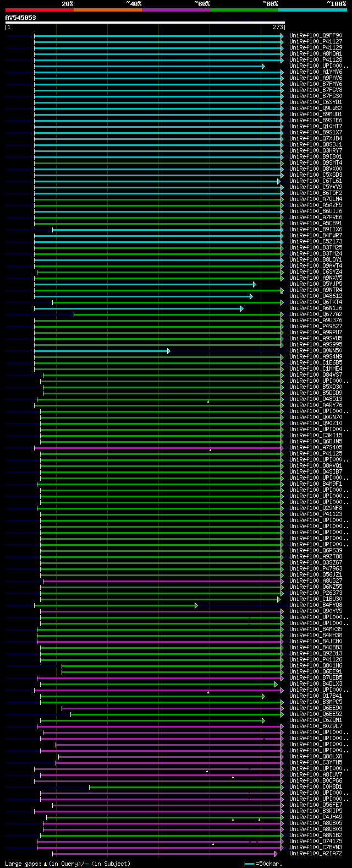Pick hit UniRef100_Q5YJP5
This screenshot has width=352, height=868.
tap(316, 284)
